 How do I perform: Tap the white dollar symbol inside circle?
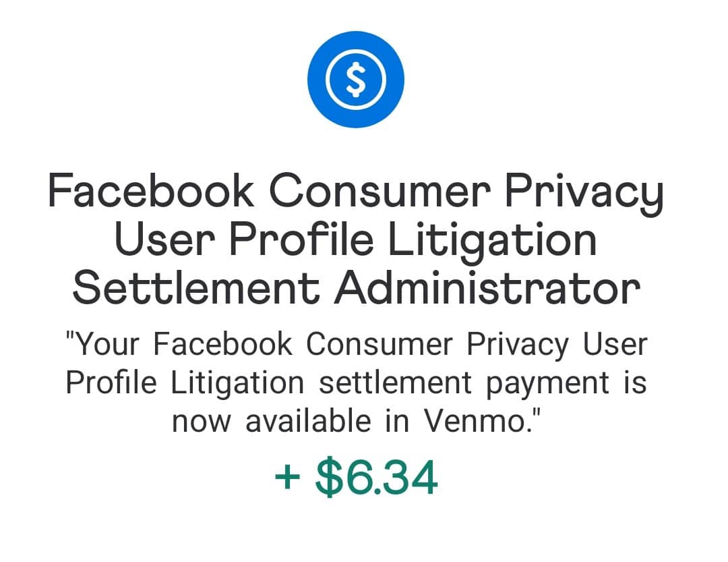click(x=356, y=80)
